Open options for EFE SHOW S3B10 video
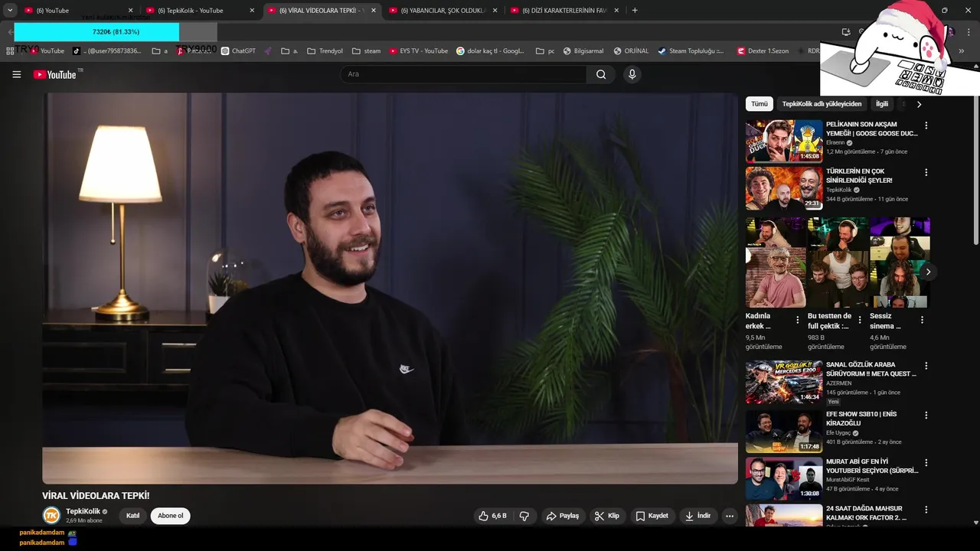The height and width of the screenshot is (551, 980). tap(926, 416)
